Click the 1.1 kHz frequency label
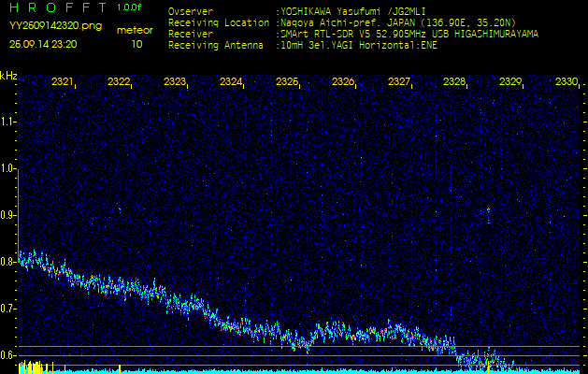588x374 pixels. coord(8,122)
